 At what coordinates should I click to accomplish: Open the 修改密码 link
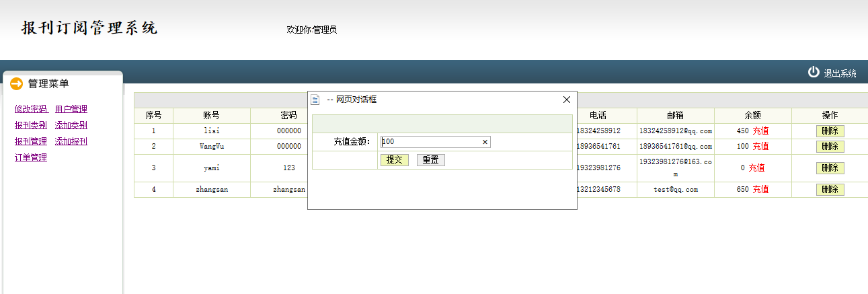click(31, 109)
